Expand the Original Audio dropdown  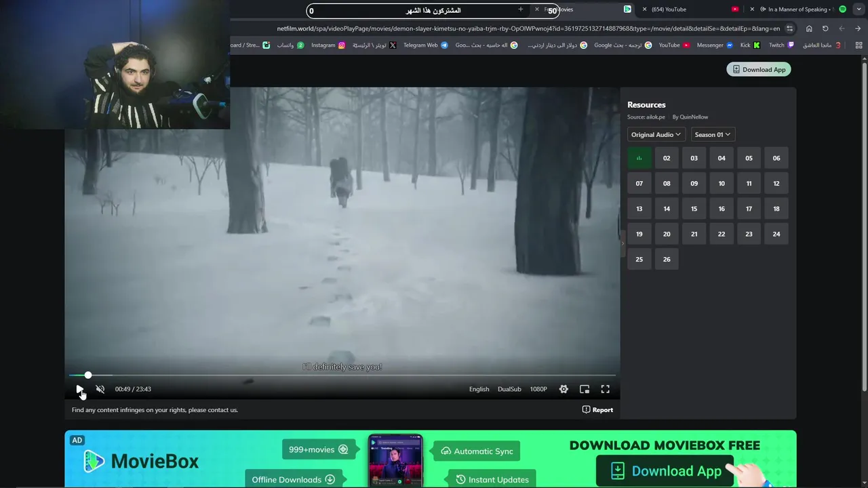[x=656, y=134]
